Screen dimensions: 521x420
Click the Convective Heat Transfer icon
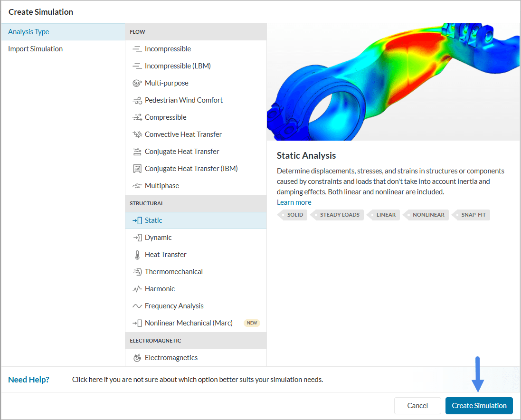pos(136,134)
